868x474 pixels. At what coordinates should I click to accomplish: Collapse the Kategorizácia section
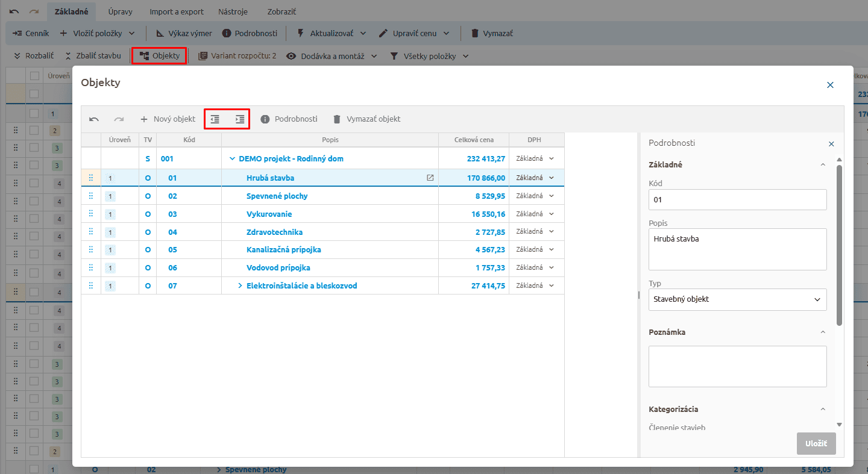point(823,409)
